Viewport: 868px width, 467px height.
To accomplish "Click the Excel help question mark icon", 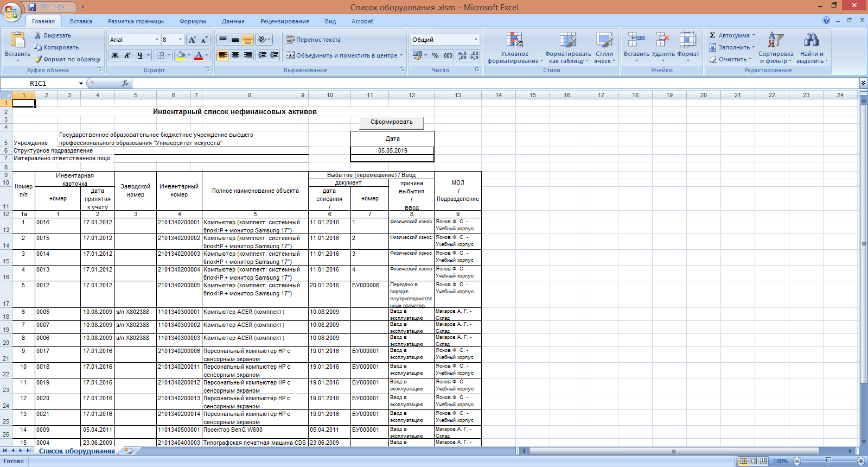I will point(826,21).
